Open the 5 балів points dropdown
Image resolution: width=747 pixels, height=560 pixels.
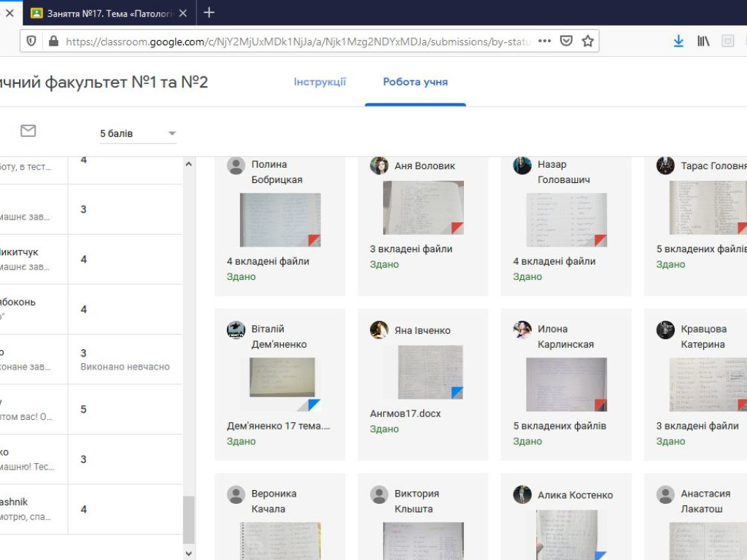[x=138, y=133]
